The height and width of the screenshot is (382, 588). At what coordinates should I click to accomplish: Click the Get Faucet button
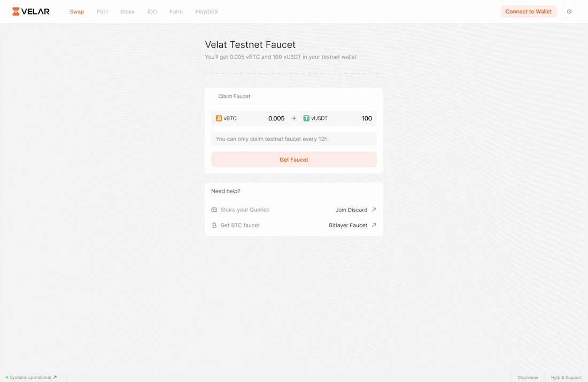coord(294,159)
